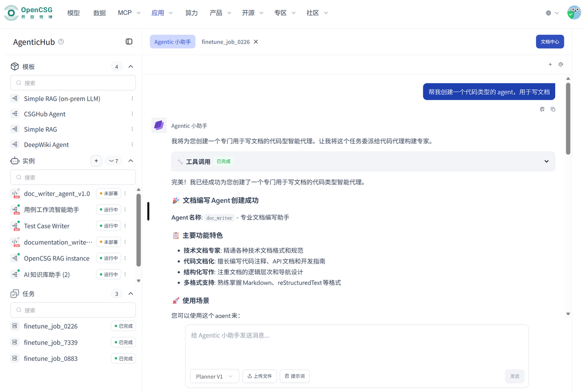Screen dimensions: 584x392
Task: Collapse the 模板 templates section
Action: (130, 67)
